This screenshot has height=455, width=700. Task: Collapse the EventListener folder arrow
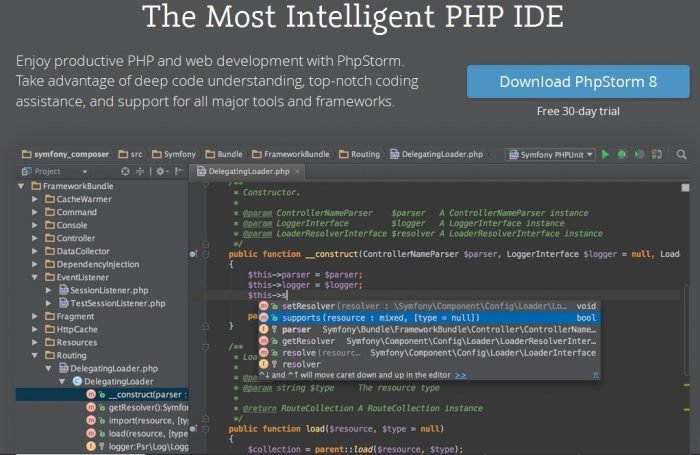35,277
